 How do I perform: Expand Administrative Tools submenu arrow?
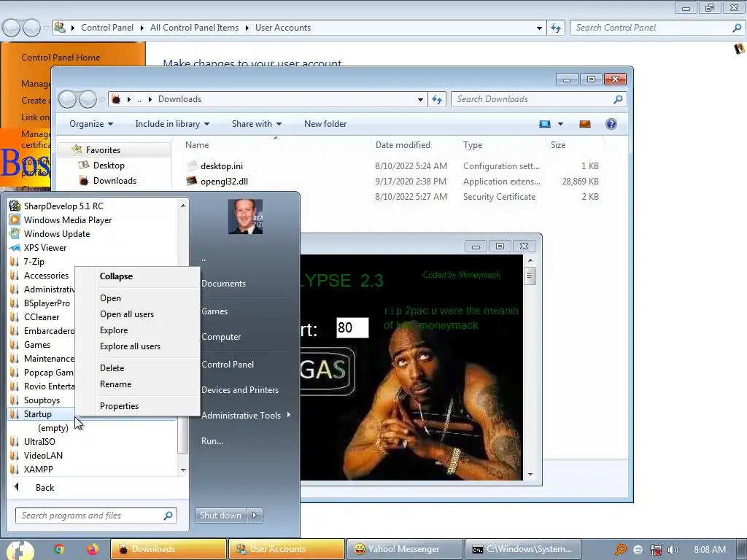(289, 415)
